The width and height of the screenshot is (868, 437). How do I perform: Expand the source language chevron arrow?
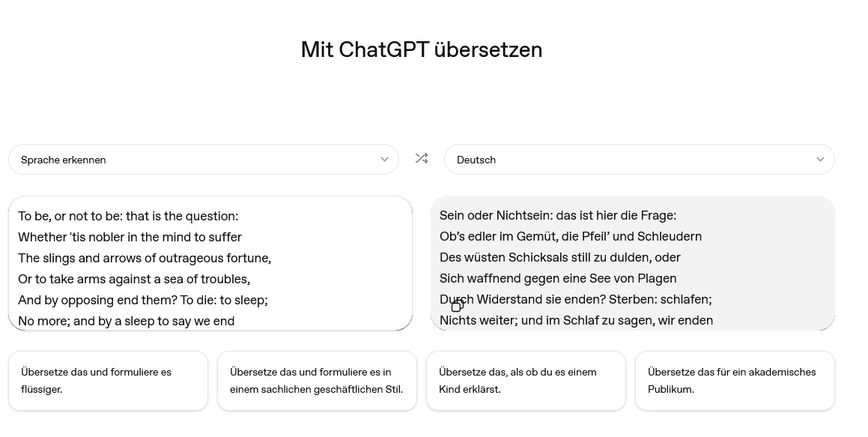tap(384, 160)
